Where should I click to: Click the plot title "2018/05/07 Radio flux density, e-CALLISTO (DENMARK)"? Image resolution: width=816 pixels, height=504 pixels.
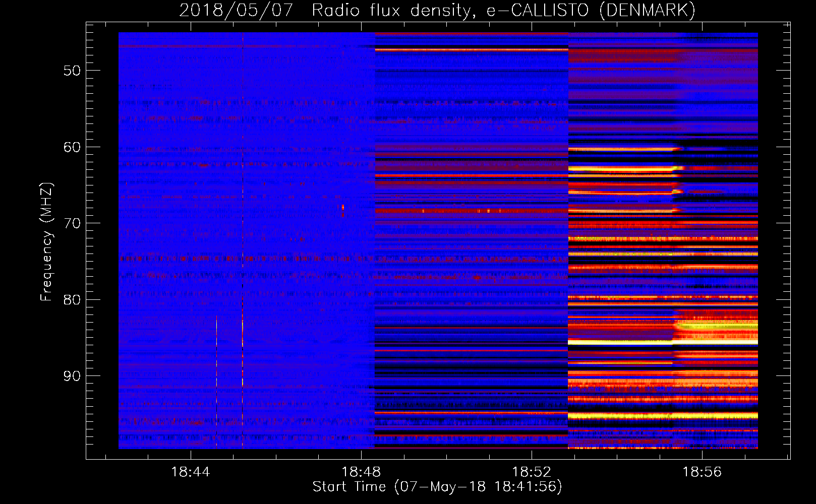point(437,10)
